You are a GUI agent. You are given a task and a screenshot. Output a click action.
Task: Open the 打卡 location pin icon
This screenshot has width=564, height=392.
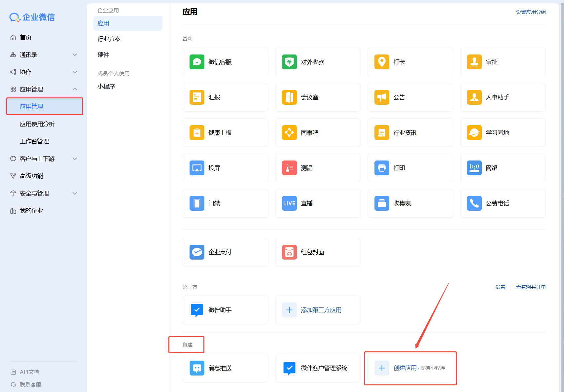pyautogui.click(x=382, y=62)
